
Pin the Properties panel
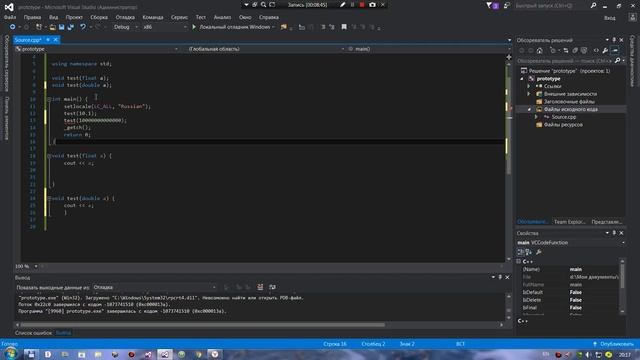[614, 233]
